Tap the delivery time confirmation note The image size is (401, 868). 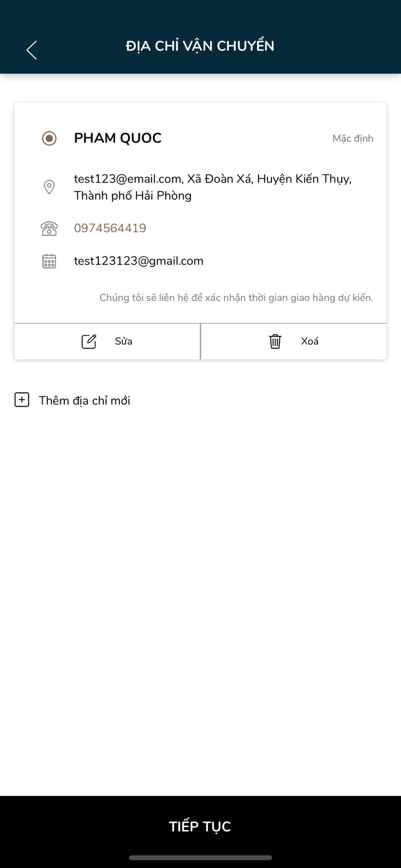[x=237, y=298]
